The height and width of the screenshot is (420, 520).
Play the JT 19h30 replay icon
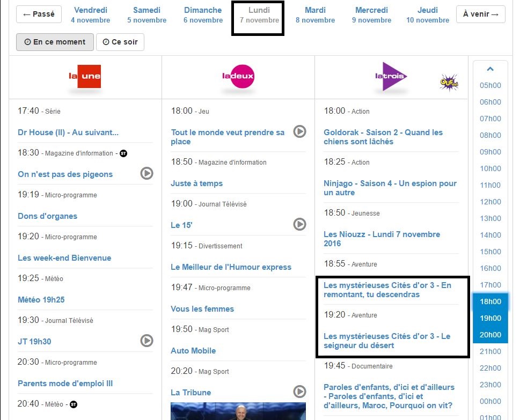(147, 341)
